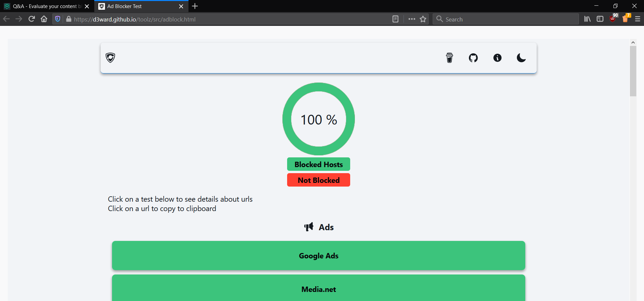Open the orange extension icon with badge 7

(x=626, y=18)
